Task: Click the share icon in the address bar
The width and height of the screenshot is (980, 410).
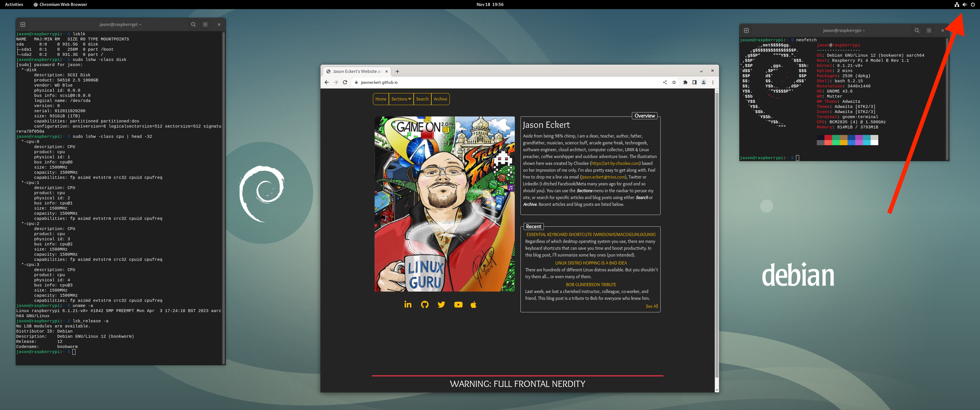Action: 665,82
